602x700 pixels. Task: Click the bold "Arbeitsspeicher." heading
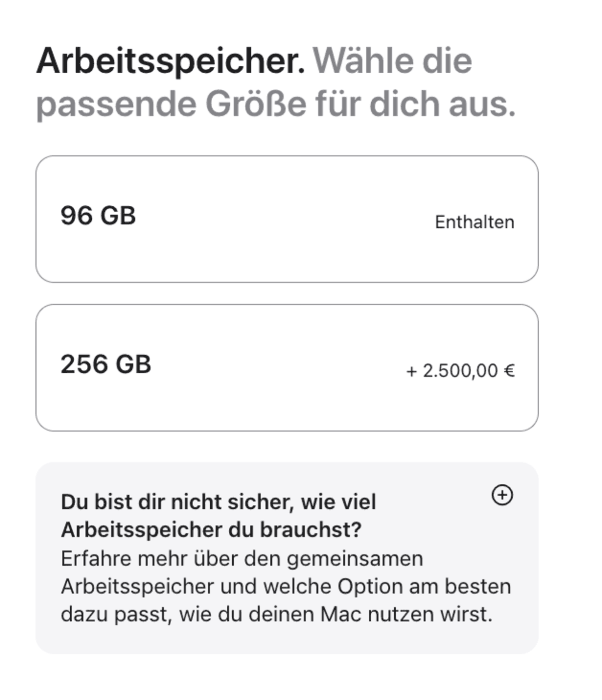point(171,61)
